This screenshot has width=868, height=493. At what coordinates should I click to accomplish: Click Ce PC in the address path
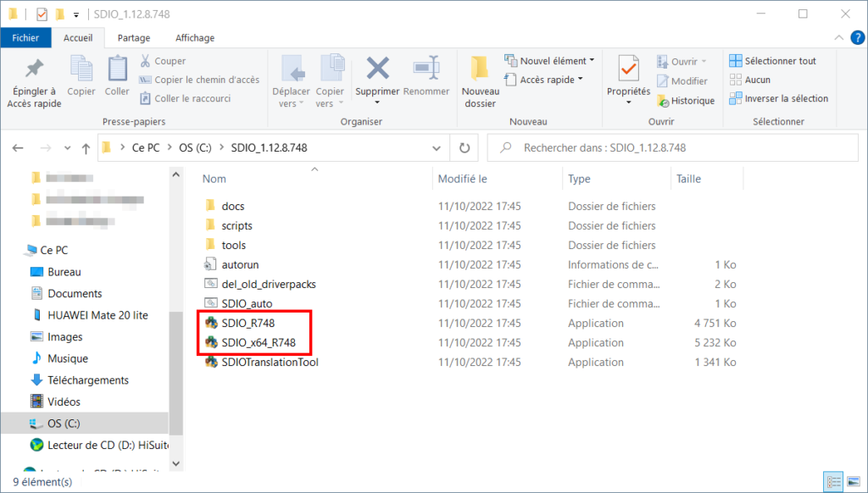146,147
